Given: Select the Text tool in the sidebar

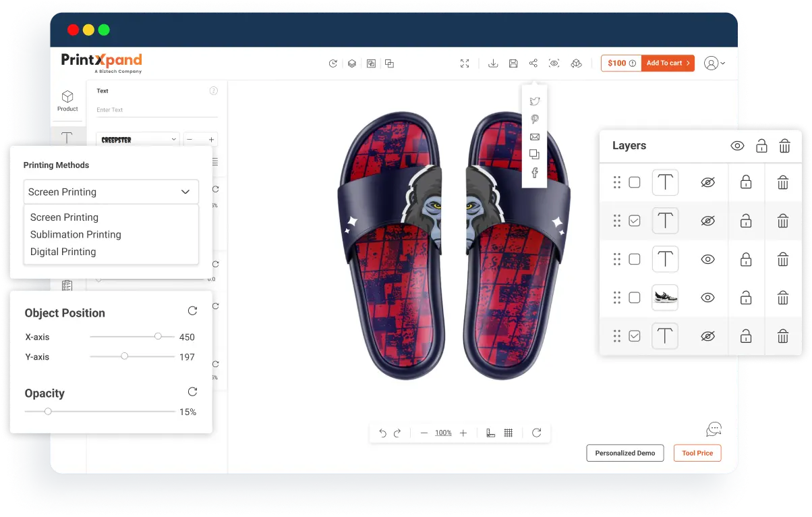Looking at the screenshot, I should [x=67, y=137].
